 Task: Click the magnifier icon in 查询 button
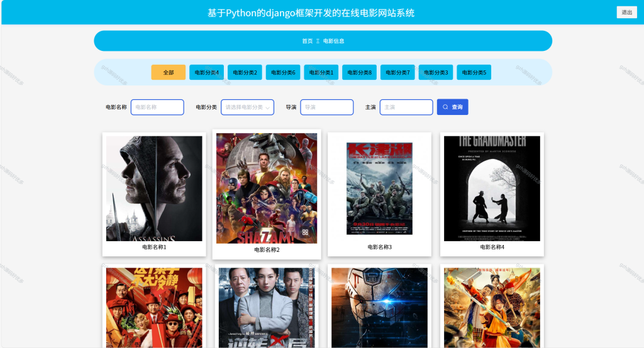point(445,107)
